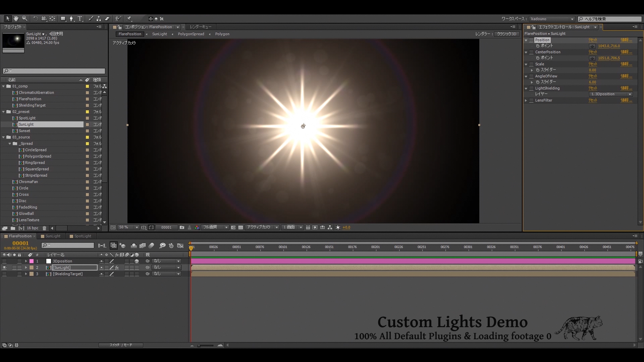Toggle スイッチ / モード button
The image size is (644, 362).
pos(121,345)
